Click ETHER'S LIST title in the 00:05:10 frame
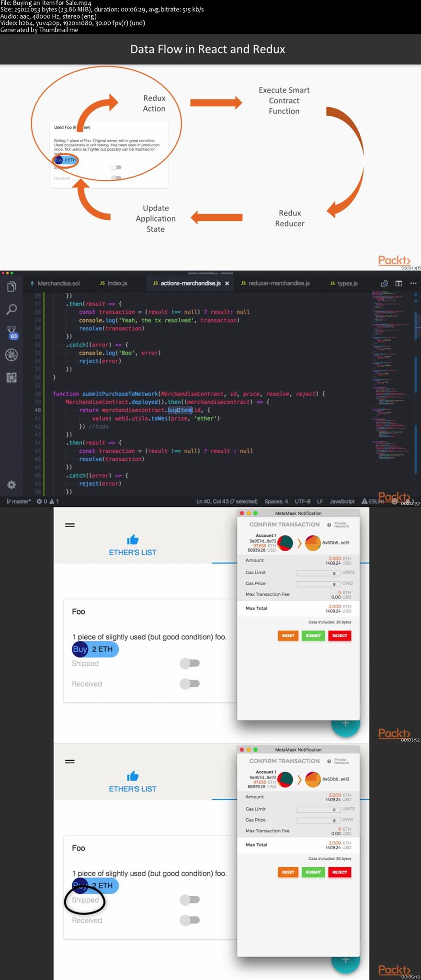This screenshot has height=980, width=421. click(x=133, y=789)
